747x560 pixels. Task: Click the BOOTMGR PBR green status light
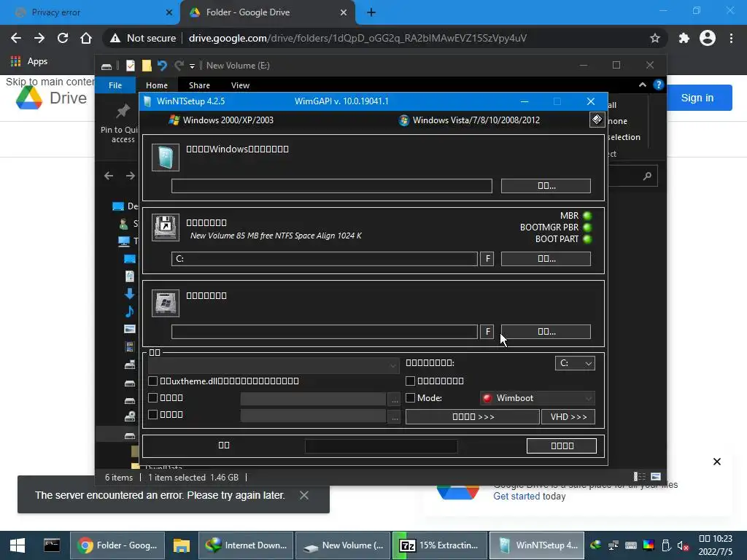[x=587, y=227]
